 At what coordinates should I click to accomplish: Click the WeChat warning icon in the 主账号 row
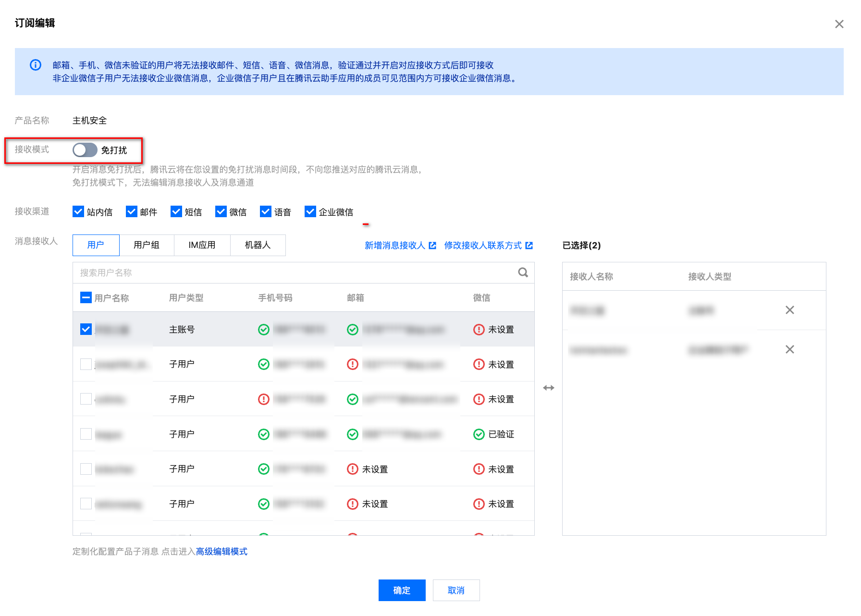[479, 329]
